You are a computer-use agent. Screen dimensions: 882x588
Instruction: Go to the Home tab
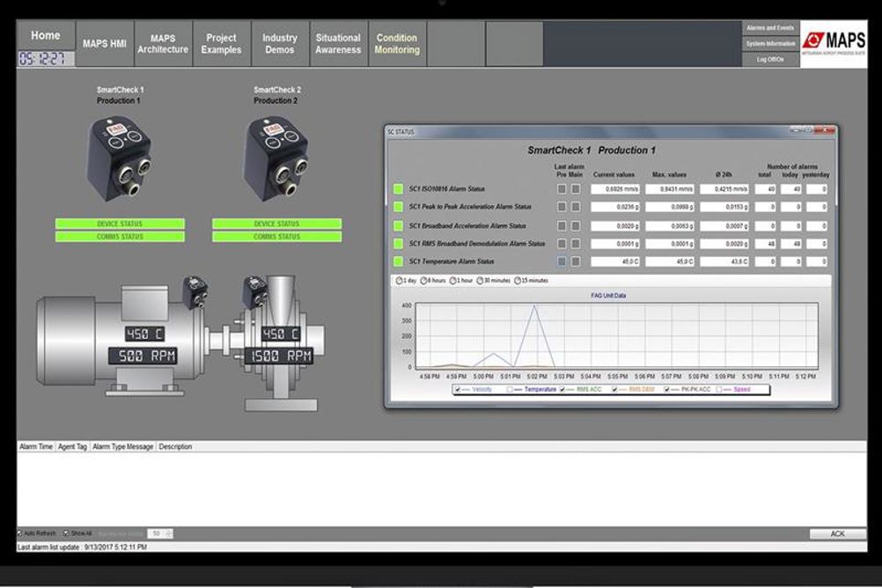(46, 35)
